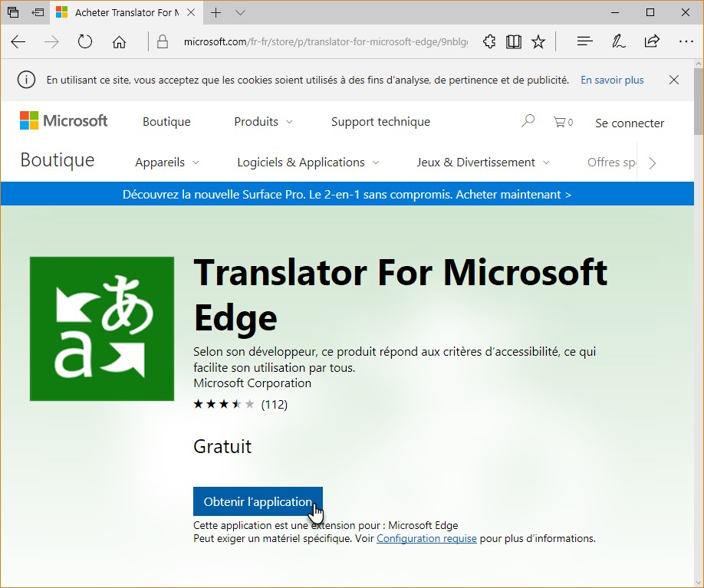Go back to the previous page
Image resolution: width=704 pixels, height=588 pixels.
point(18,42)
